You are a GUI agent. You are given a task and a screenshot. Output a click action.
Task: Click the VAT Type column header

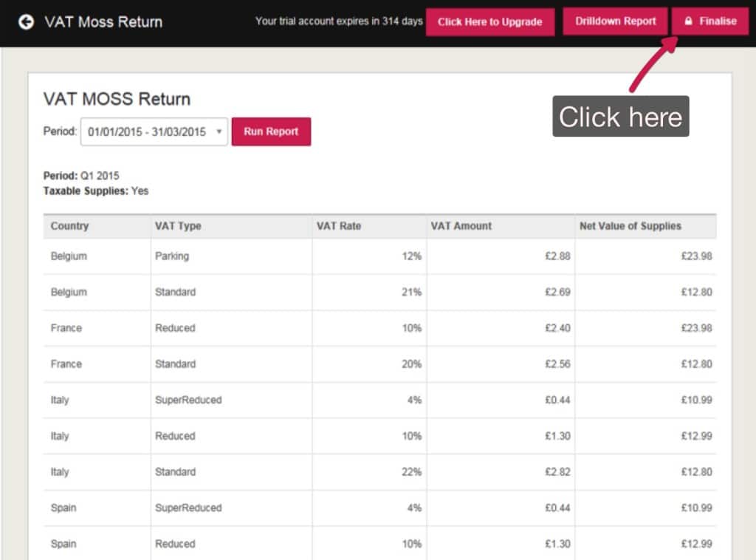tap(178, 226)
